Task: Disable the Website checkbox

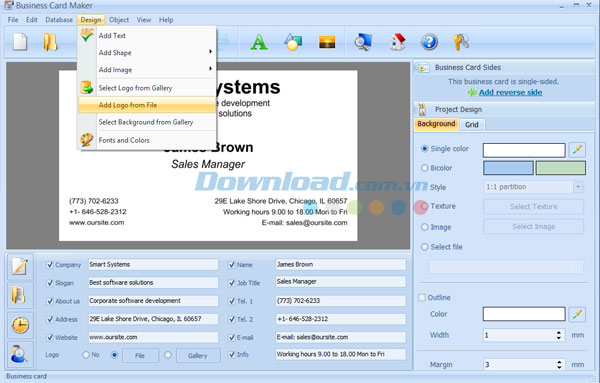Action: (49, 337)
